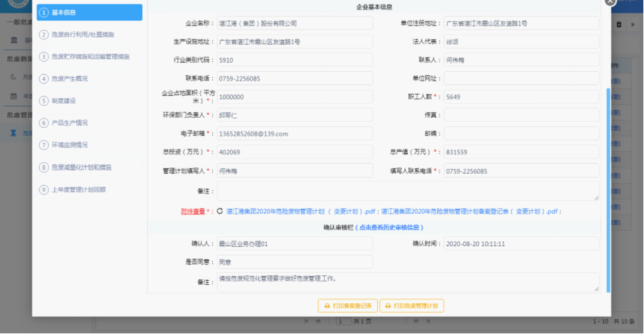Click the 确认人 field showing 霞山区业务办理01
The image size is (644, 334).
pos(295,244)
